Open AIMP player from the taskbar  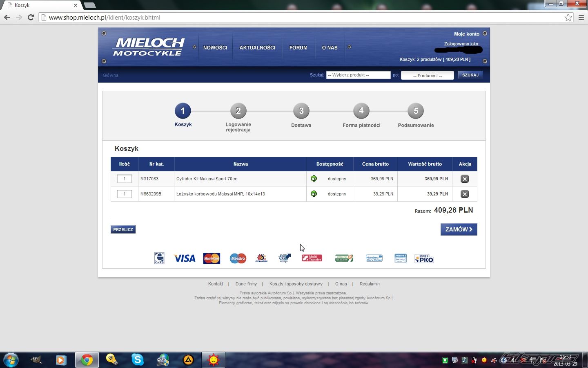coord(188,360)
